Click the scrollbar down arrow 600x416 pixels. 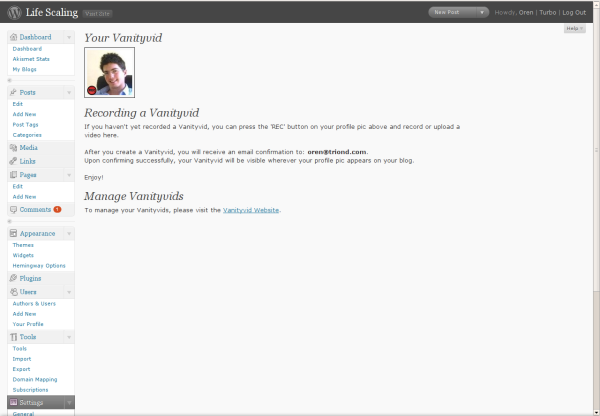[x=596, y=413]
